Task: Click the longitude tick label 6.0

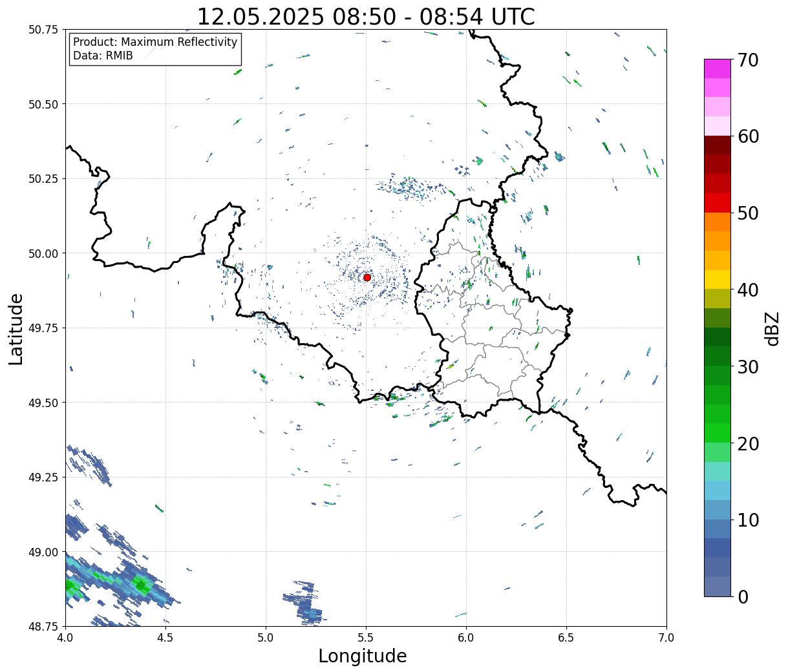Action: [x=466, y=638]
